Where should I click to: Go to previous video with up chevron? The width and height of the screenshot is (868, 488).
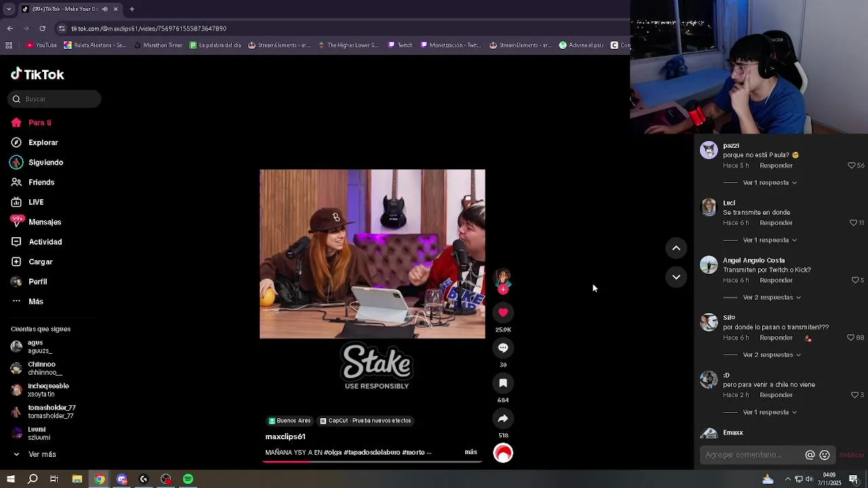click(x=676, y=248)
